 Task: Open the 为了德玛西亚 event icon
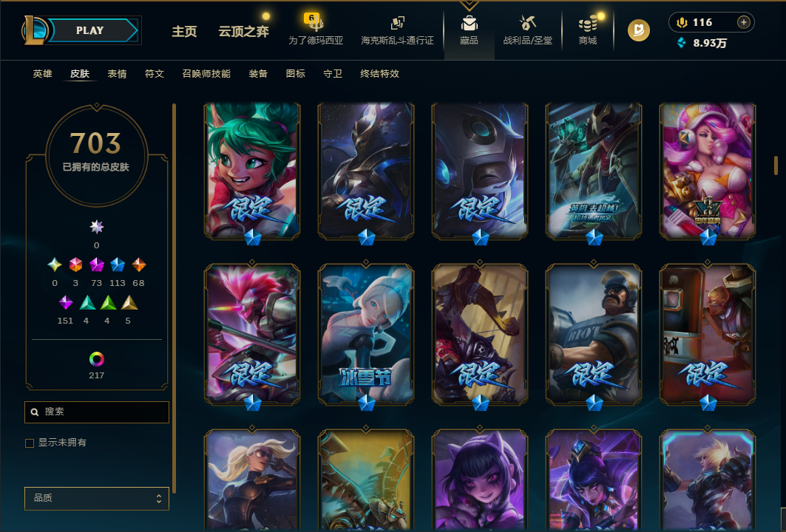315,23
